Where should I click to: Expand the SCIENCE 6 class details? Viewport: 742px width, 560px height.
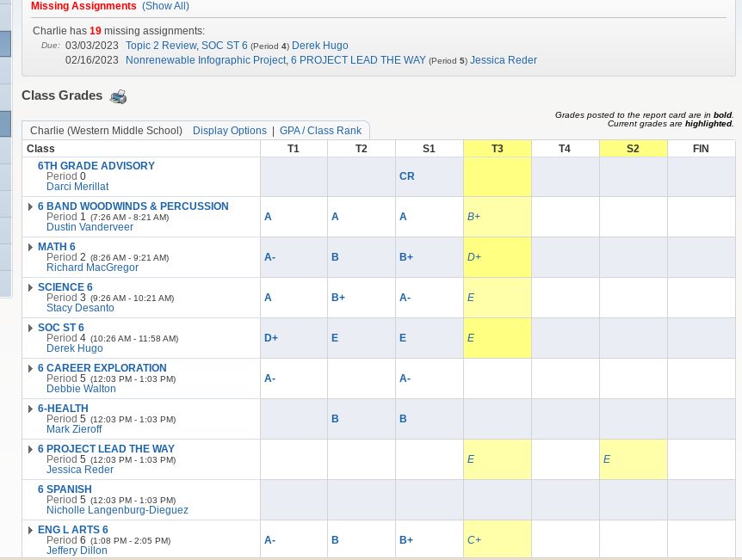[30, 287]
